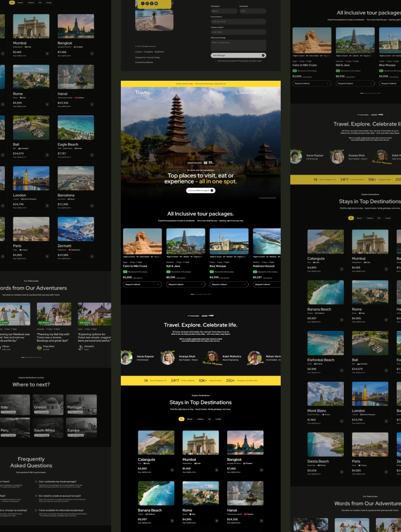The width and height of the screenshot is (401, 532).
Task: Select the 'Culture' filter pill in center page
Action: coord(200,419)
